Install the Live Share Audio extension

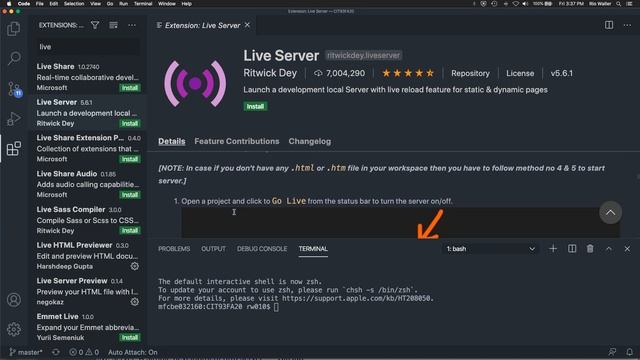130,195
